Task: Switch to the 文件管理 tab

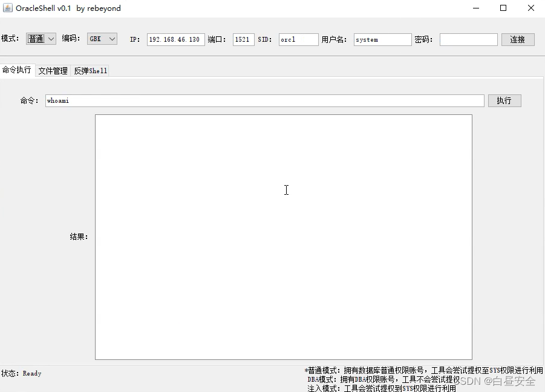Action: [53, 71]
